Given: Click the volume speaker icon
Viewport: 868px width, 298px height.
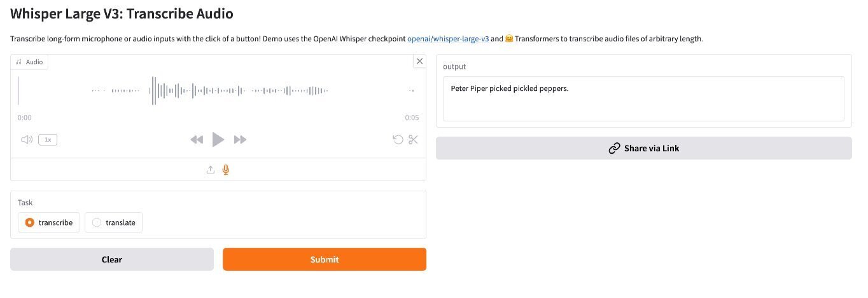Looking at the screenshot, I should pyautogui.click(x=27, y=140).
